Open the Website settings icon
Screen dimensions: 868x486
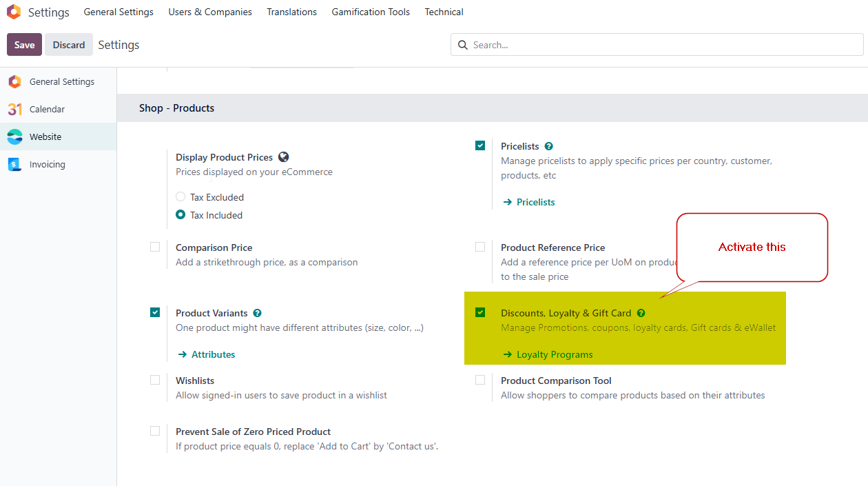(14, 137)
